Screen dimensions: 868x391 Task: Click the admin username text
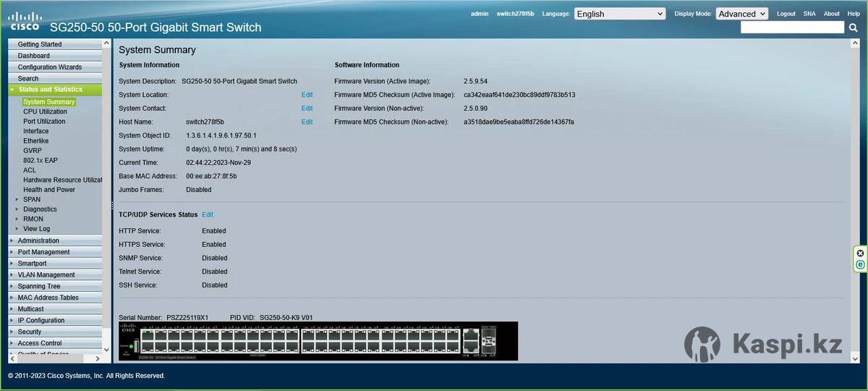point(480,14)
